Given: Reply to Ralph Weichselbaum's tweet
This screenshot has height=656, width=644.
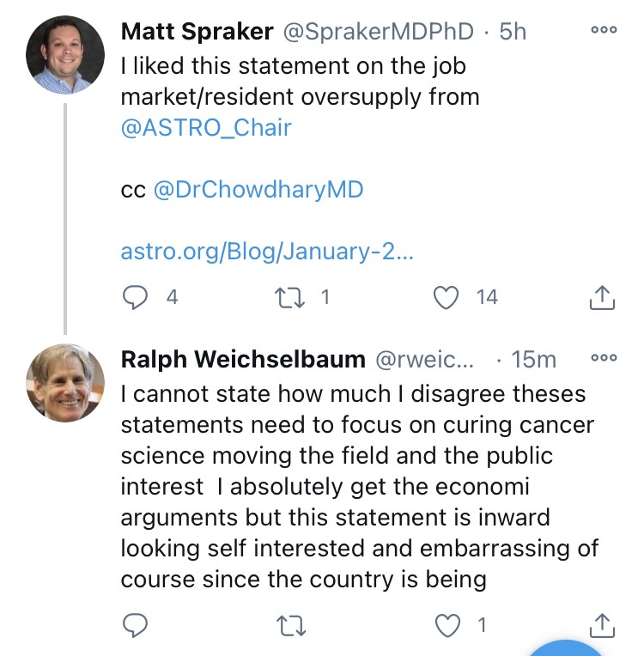Looking at the screenshot, I should [137, 626].
